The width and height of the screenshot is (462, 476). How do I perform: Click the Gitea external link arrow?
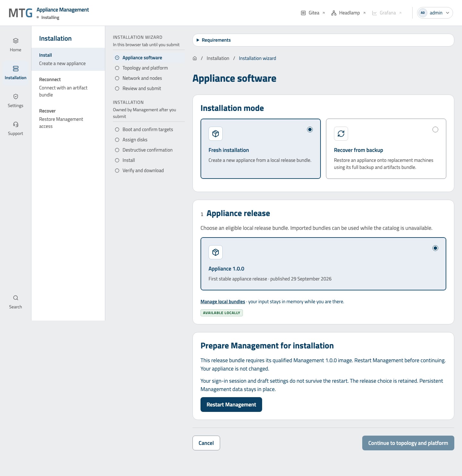coord(323,13)
